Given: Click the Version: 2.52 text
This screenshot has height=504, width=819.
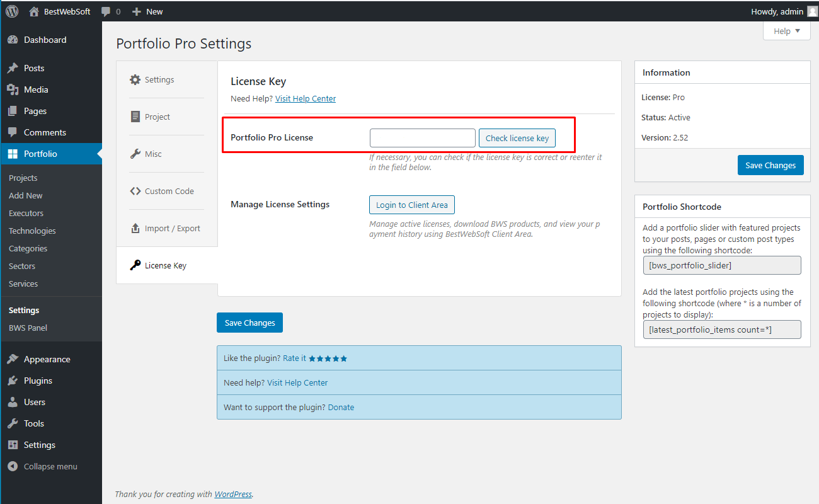Looking at the screenshot, I should (665, 137).
